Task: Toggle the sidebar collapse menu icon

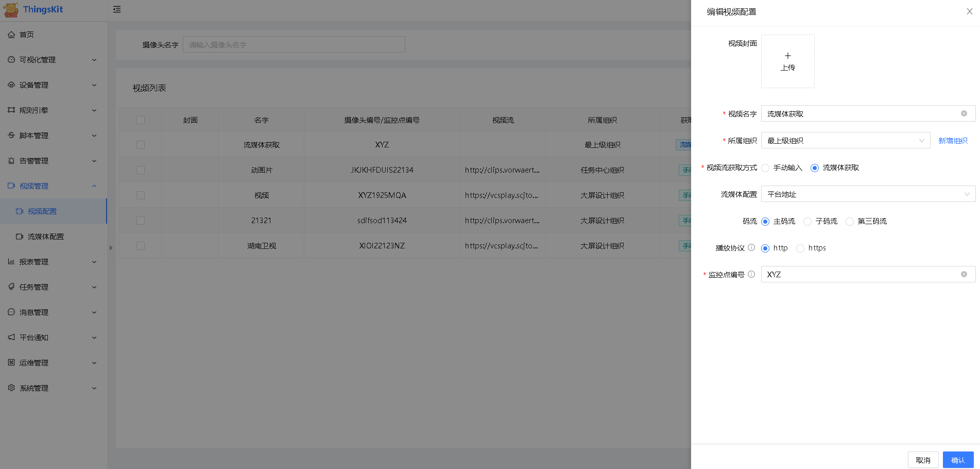Action: coord(117,9)
